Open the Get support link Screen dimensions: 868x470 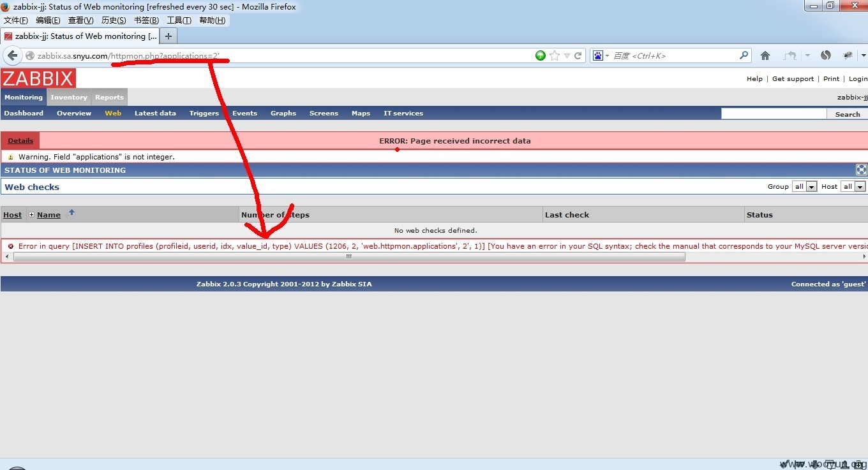pyautogui.click(x=793, y=79)
